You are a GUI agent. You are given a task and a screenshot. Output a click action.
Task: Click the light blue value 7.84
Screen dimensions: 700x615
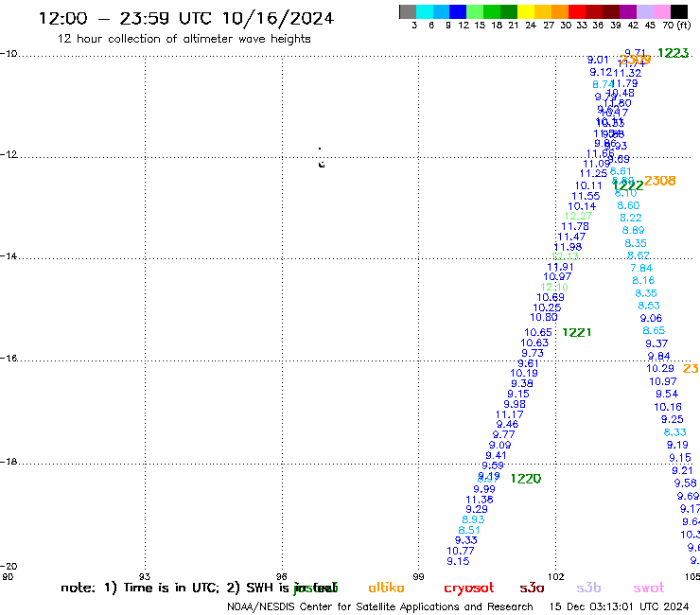(641, 268)
